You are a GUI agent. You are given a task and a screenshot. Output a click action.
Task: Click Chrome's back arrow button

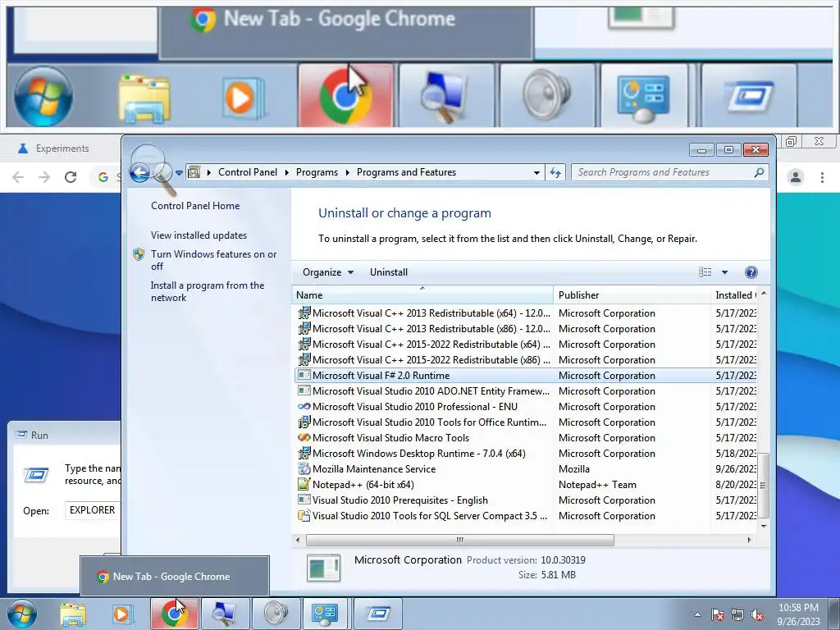(18, 177)
